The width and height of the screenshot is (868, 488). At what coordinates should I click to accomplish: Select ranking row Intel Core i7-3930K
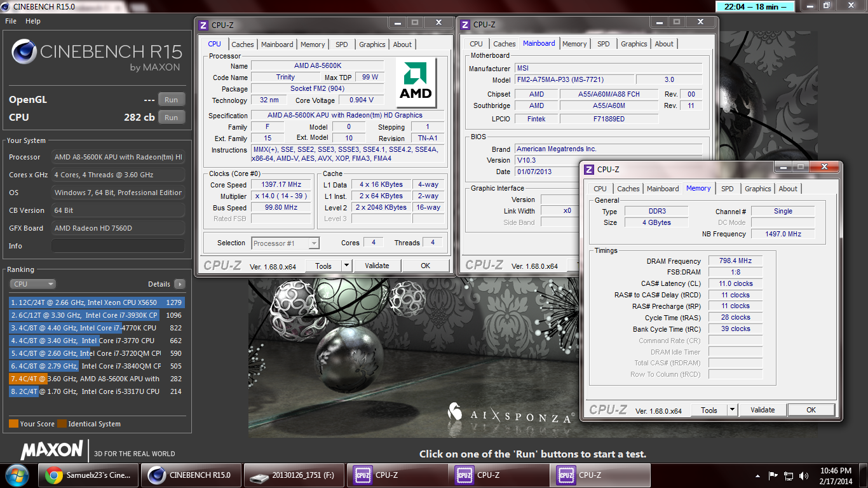(96, 315)
